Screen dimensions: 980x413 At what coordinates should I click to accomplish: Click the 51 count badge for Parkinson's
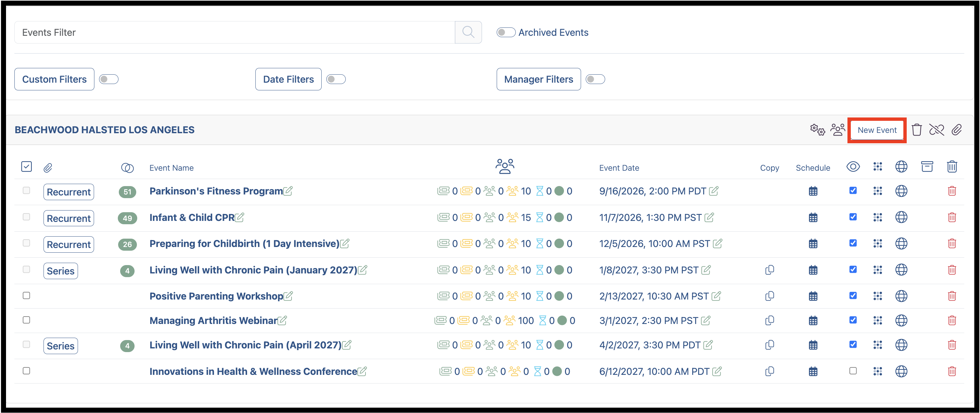(128, 192)
